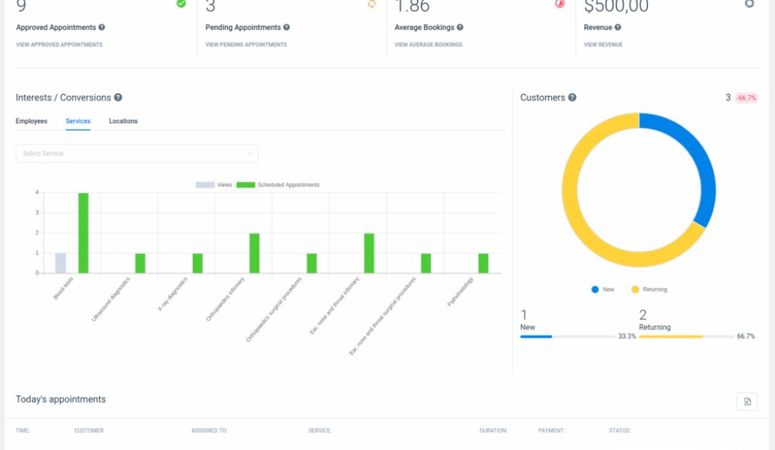Open View Revenue link

(x=603, y=45)
